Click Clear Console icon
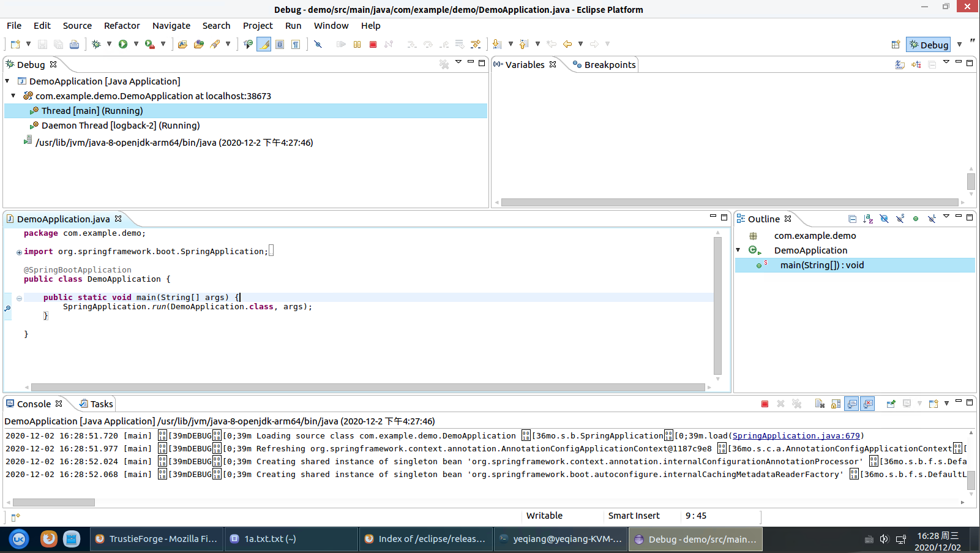 [820, 404]
